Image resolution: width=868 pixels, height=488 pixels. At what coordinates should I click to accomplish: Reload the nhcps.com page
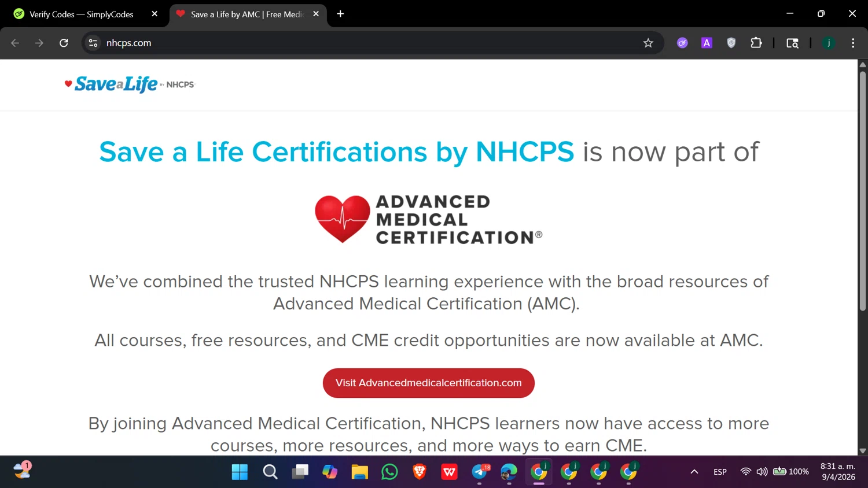(x=64, y=43)
